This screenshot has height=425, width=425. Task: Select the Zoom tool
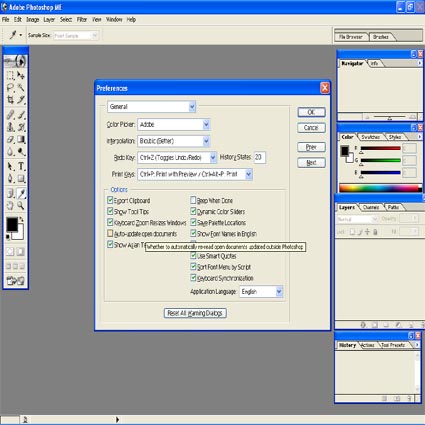pos(21,205)
